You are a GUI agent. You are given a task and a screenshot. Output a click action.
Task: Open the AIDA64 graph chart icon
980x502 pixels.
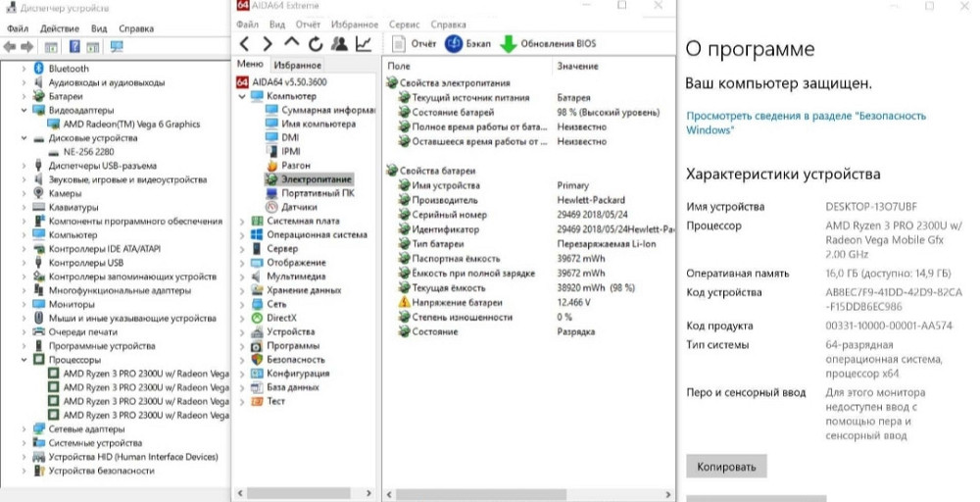tap(364, 43)
